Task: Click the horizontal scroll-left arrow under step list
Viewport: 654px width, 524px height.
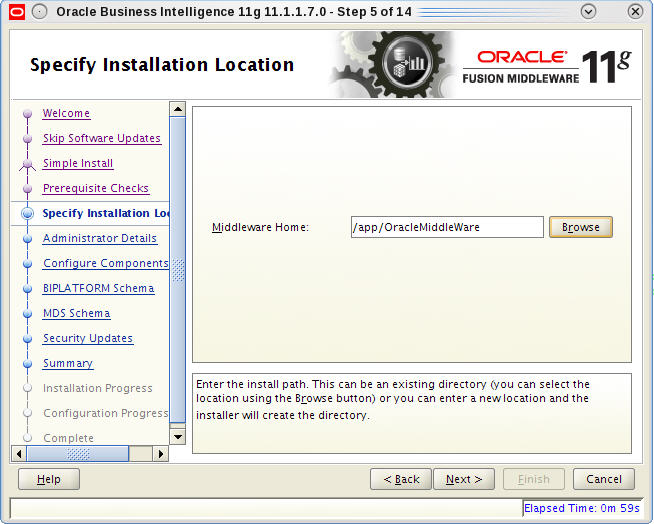Action: 18,453
